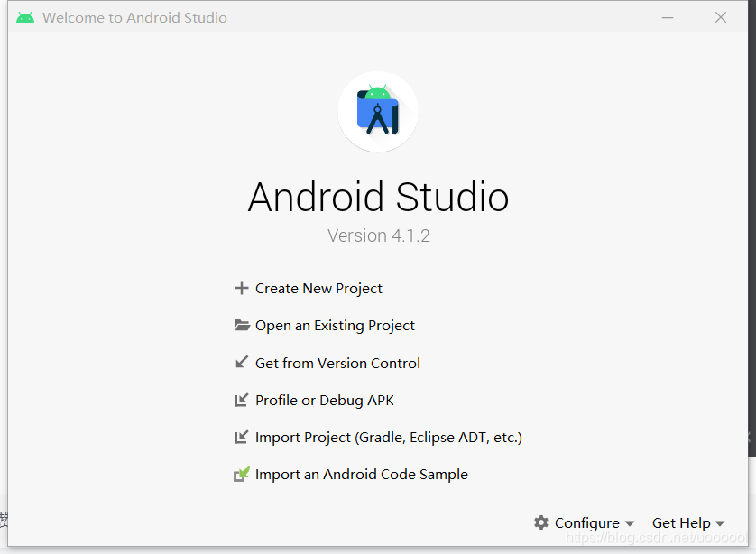Select Import an Android Code Sample

(362, 475)
